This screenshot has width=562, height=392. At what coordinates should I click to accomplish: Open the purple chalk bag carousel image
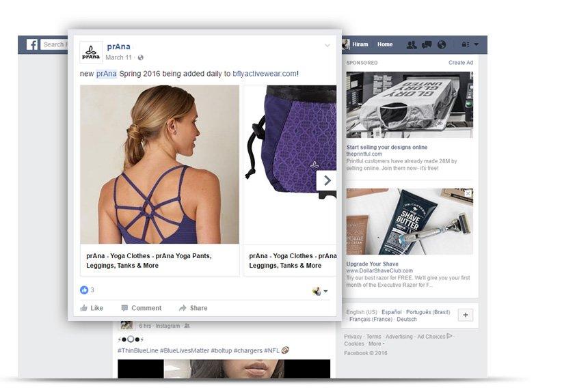pyautogui.click(x=290, y=165)
